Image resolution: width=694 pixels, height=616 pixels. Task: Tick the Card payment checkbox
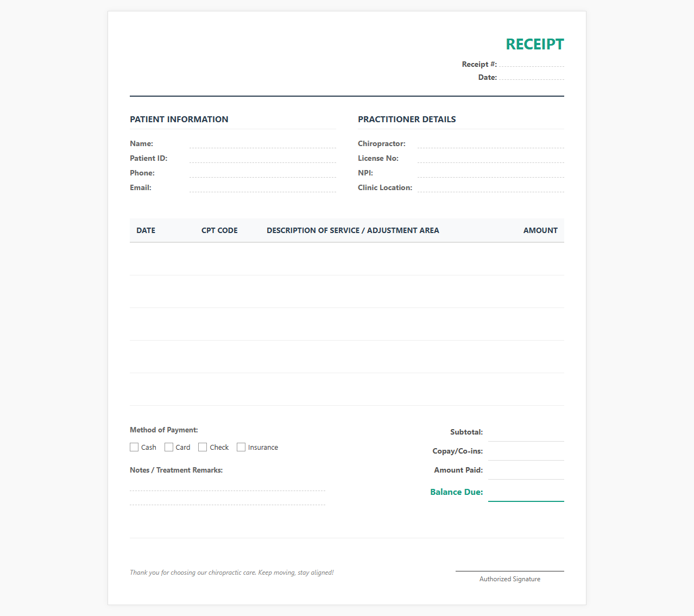click(x=169, y=447)
